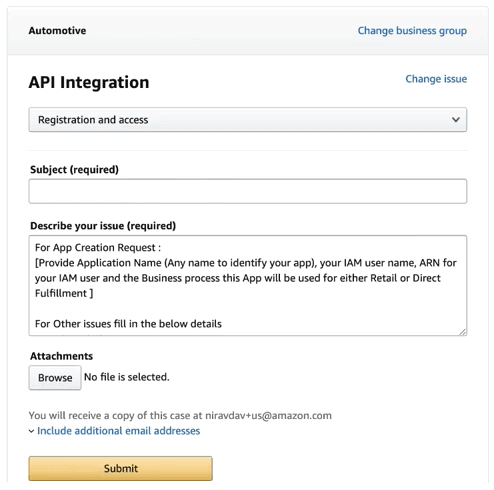
Task: Open the Registration and access dropdown
Action: click(248, 120)
